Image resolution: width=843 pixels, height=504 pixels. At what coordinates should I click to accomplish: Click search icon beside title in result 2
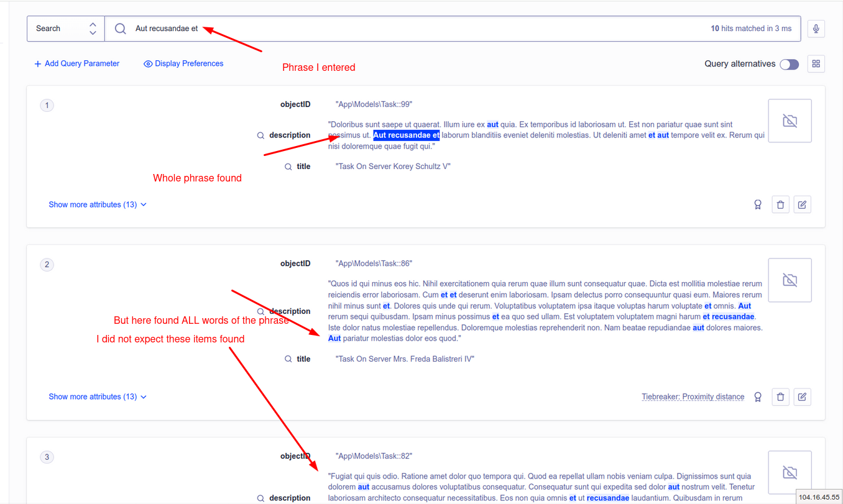point(288,359)
